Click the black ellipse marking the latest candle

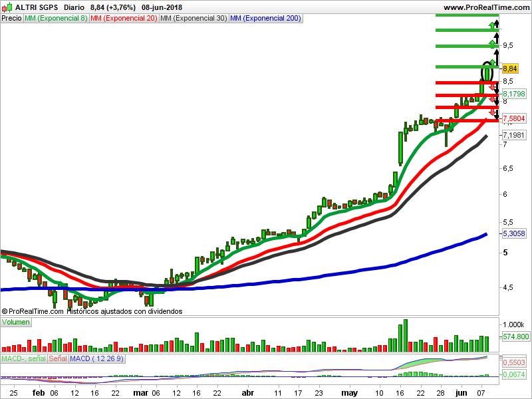coord(487,71)
